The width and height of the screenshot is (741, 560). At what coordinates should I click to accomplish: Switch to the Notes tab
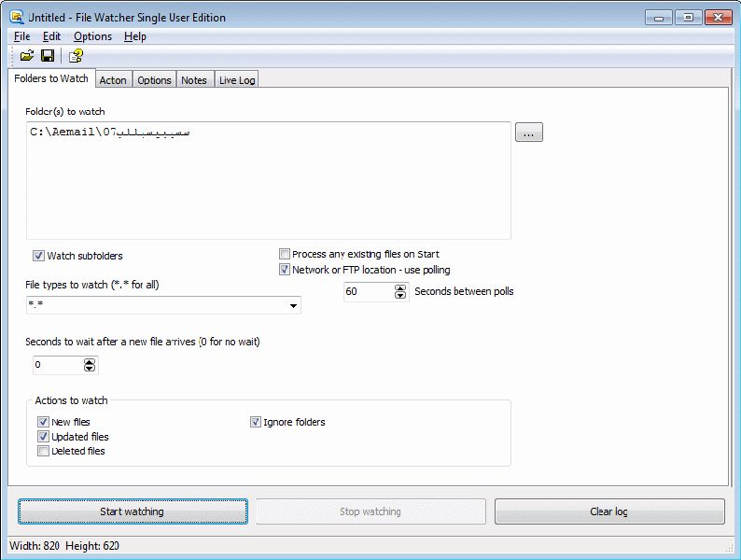coord(194,80)
